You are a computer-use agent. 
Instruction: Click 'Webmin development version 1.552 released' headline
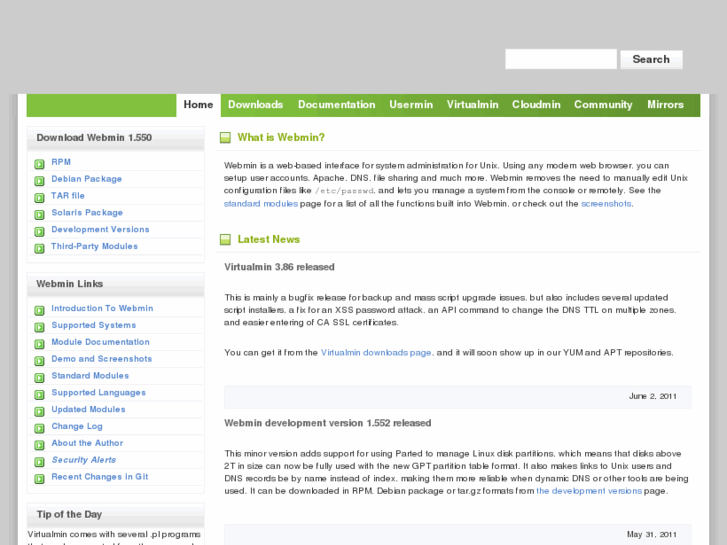(x=328, y=423)
